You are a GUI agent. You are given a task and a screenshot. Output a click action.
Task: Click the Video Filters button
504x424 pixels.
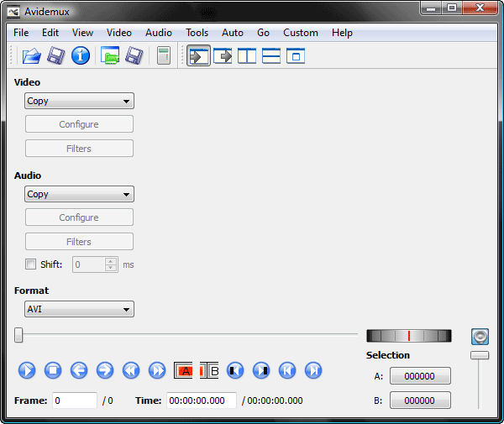[79, 149]
